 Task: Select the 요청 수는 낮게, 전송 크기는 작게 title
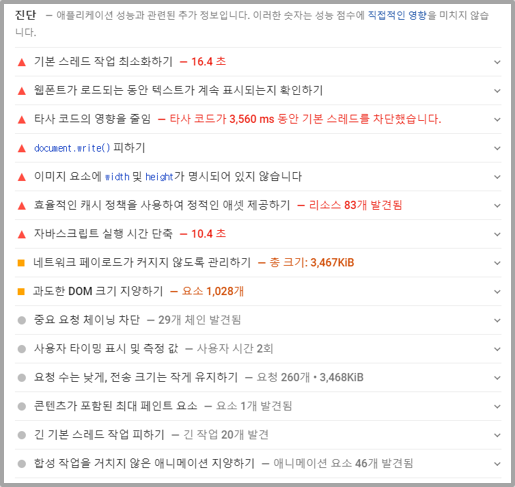(136, 377)
